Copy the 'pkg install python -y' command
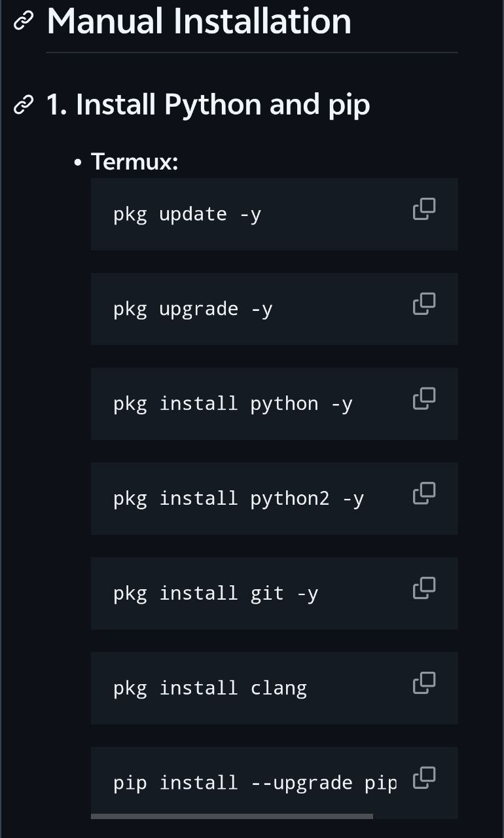The width and height of the screenshot is (504, 838). click(x=424, y=398)
